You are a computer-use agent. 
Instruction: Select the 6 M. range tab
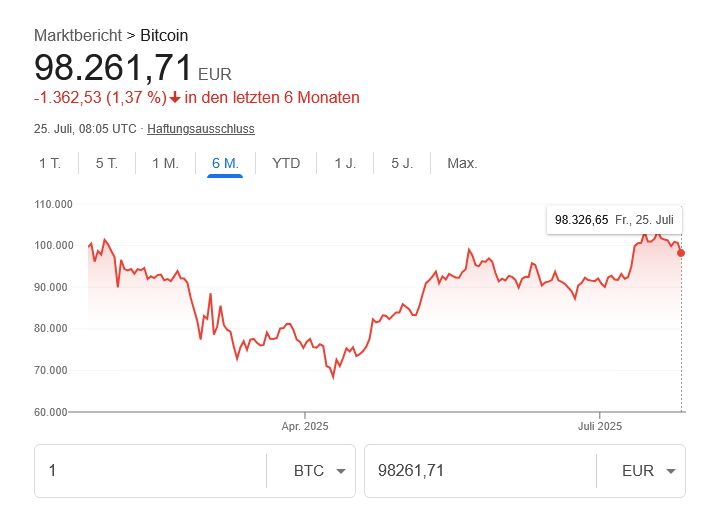[225, 163]
